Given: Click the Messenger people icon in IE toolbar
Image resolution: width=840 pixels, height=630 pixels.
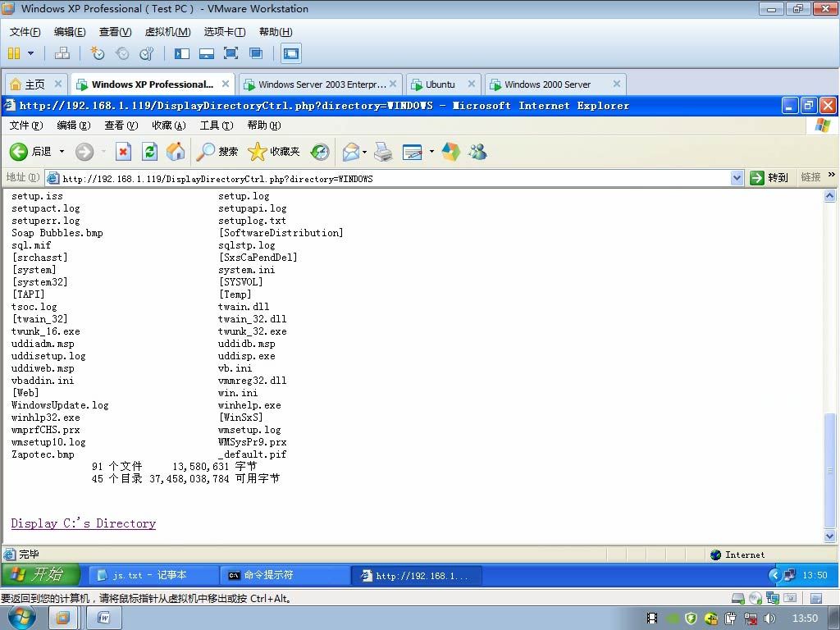Looking at the screenshot, I should pyautogui.click(x=477, y=152).
